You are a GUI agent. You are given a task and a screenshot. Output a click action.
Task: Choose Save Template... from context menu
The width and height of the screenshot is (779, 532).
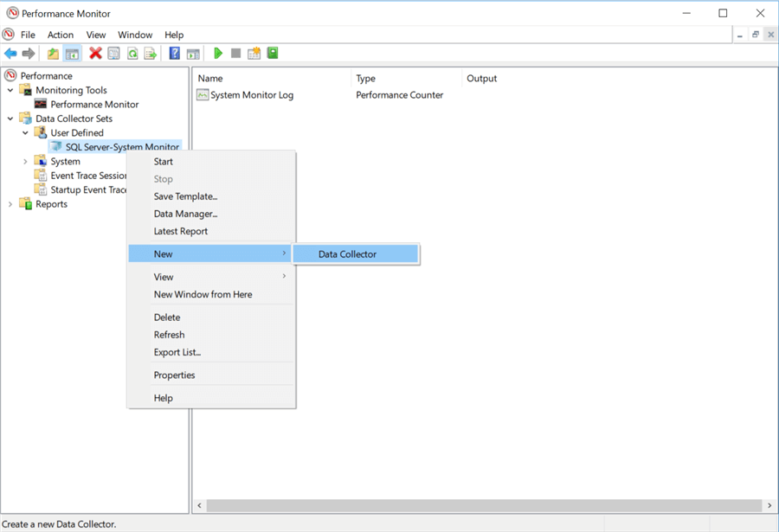point(185,196)
